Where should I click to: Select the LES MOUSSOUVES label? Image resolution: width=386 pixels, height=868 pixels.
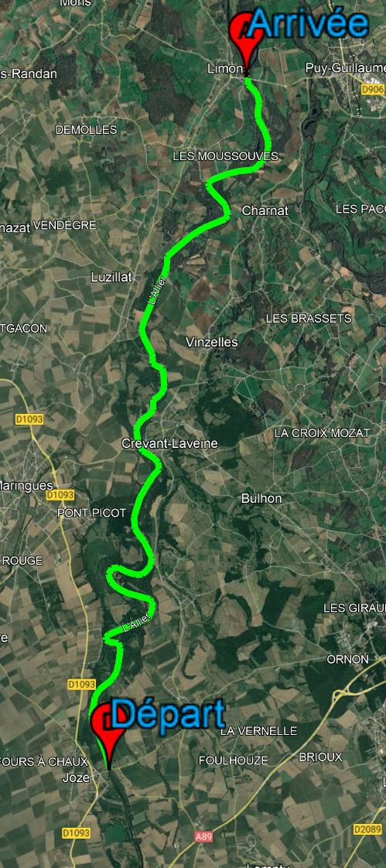225,156
